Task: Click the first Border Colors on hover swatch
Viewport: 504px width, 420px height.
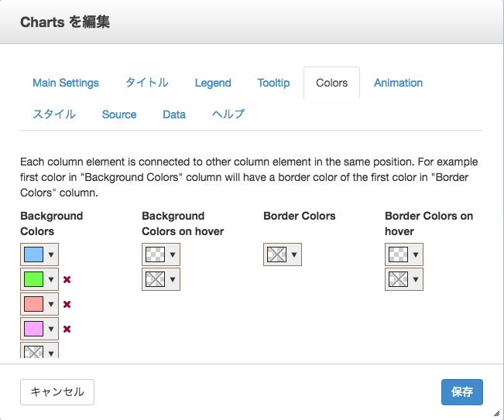Action: [398, 254]
